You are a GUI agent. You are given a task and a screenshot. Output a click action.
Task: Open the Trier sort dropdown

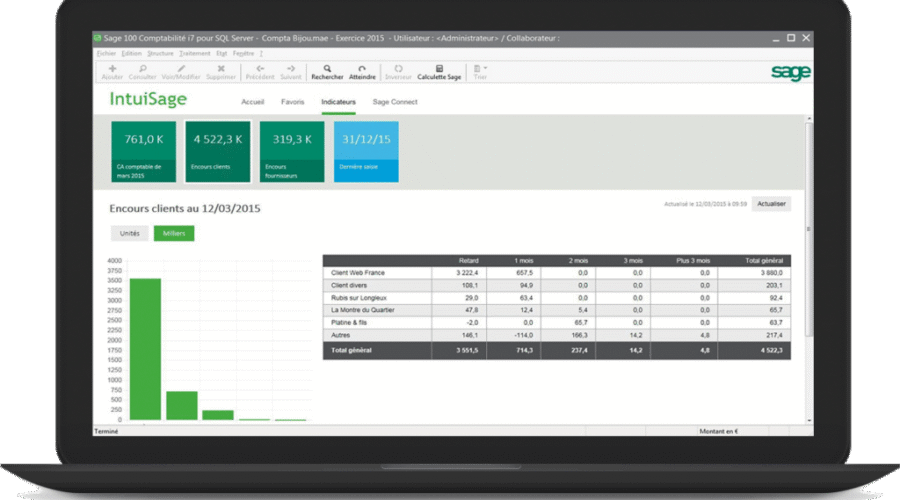tap(480, 72)
